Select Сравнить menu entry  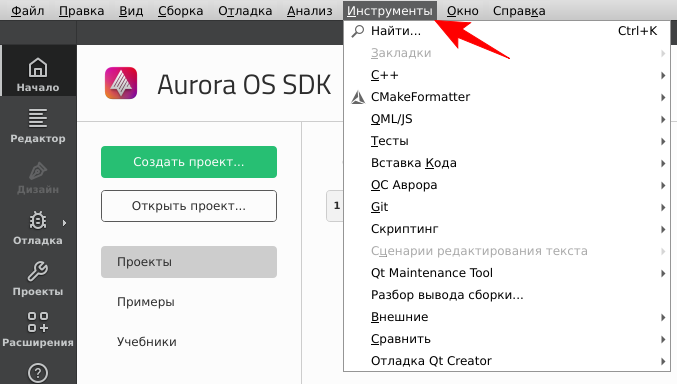pos(507,339)
